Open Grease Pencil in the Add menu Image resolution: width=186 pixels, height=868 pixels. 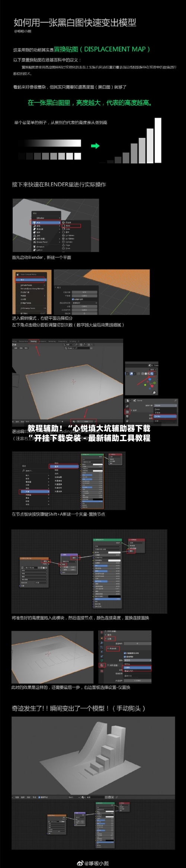click(x=42, y=242)
